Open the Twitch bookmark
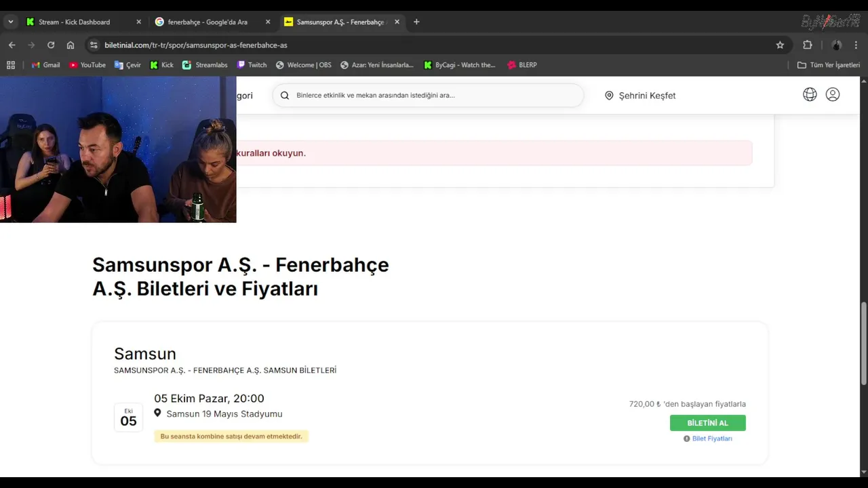868x488 pixels. coord(252,65)
